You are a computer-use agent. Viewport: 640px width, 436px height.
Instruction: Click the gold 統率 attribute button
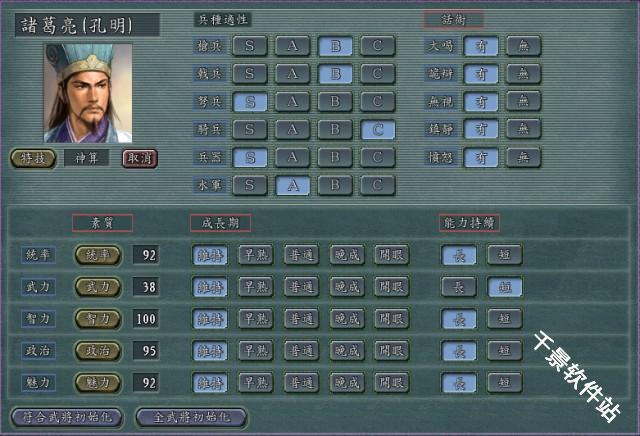(x=98, y=255)
